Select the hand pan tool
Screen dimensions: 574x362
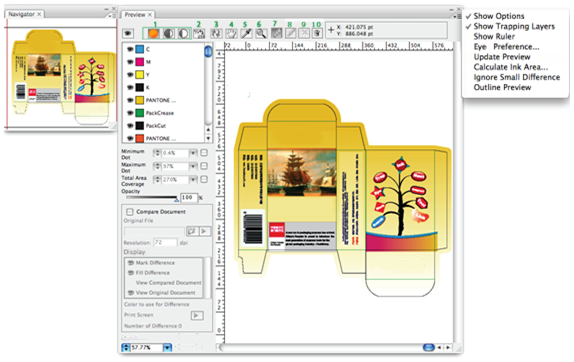click(x=231, y=34)
